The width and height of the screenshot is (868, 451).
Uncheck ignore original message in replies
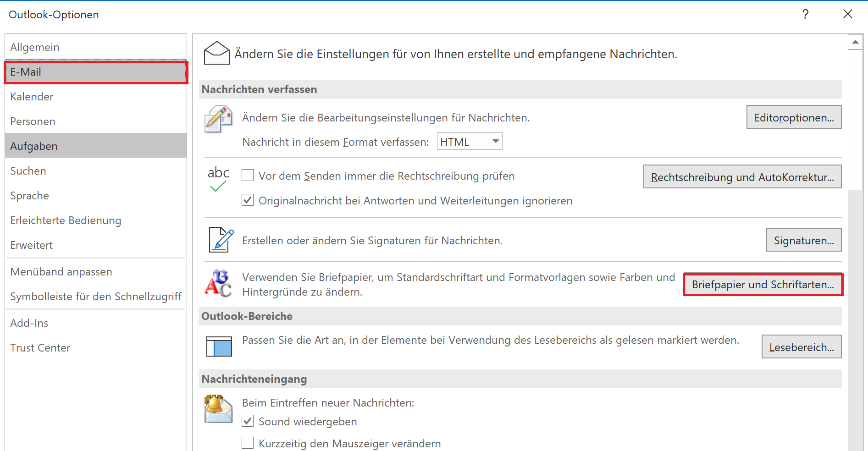(x=248, y=200)
